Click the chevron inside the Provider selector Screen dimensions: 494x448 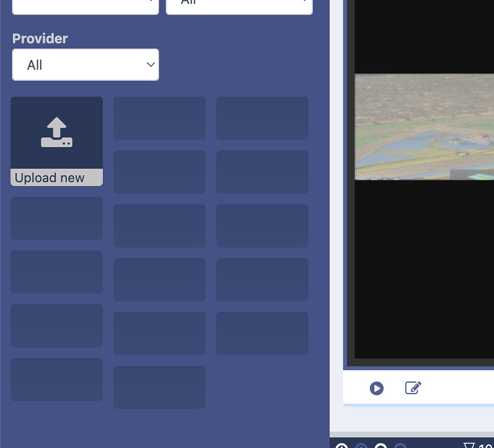(x=150, y=65)
